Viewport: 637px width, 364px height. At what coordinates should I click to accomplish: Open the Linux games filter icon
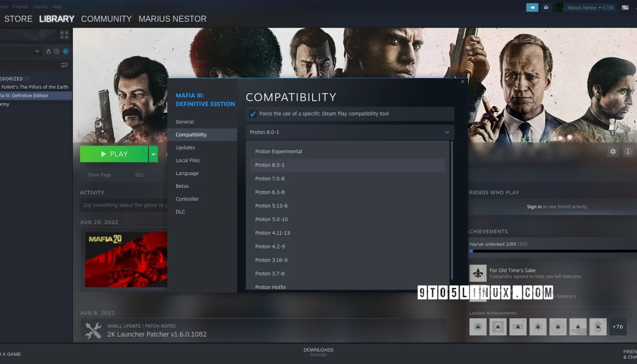coord(48,51)
